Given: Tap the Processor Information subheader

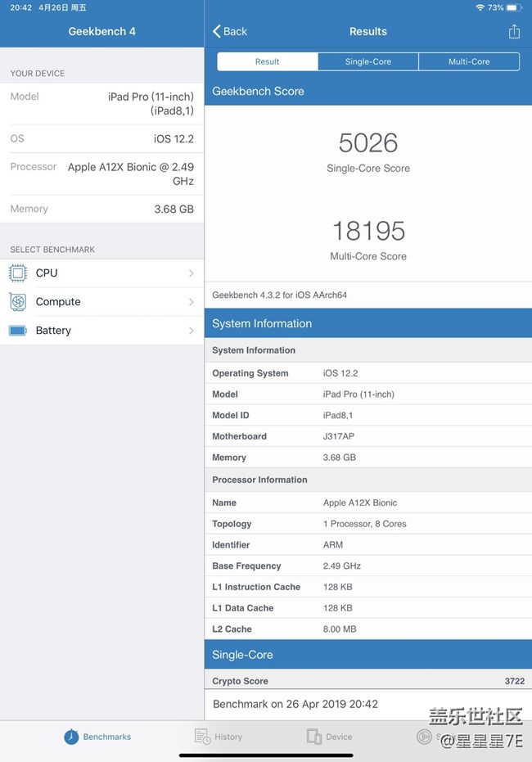Looking at the screenshot, I should (368, 480).
